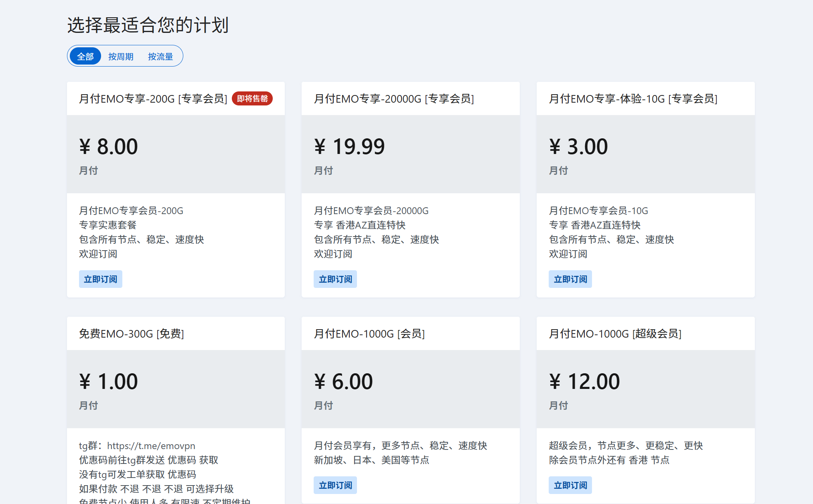Image resolution: width=813 pixels, height=504 pixels.
Task: Subscribe to 月付EMO-1000G 超级会员 plan
Action: (570, 485)
